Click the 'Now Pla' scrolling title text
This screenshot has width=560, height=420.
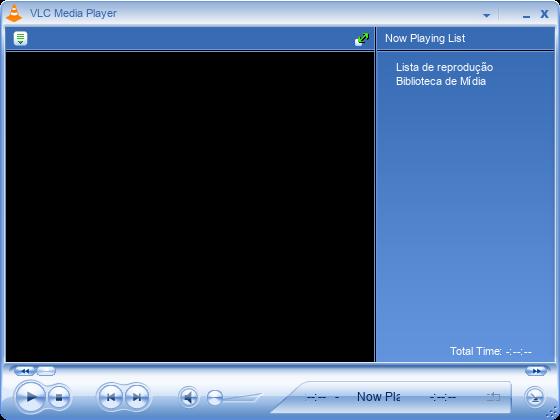(x=378, y=396)
